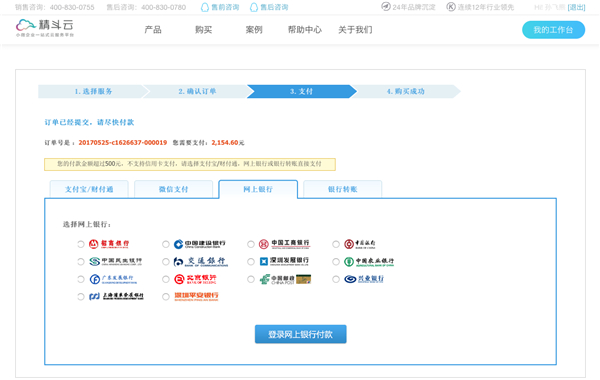Select the Bank of China radio button
The height and width of the screenshot is (380, 600).
point(336,244)
